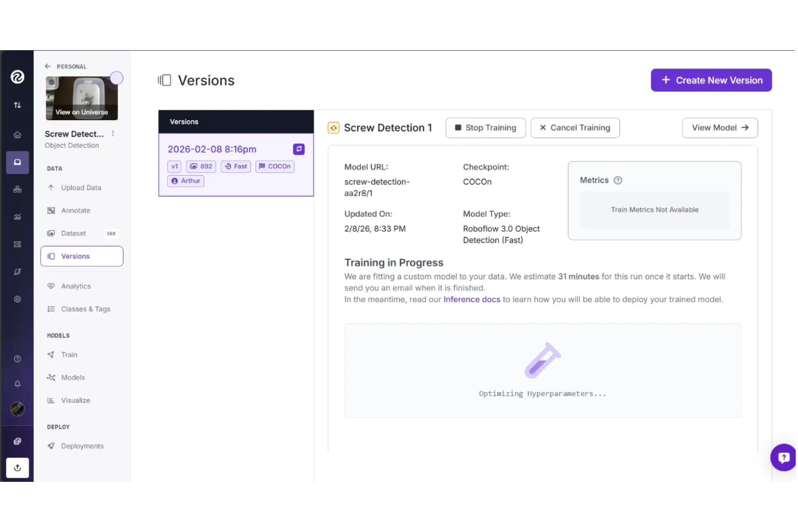The width and height of the screenshot is (798, 532).
Task: Open the notifications bell icon
Action: [17, 384]
